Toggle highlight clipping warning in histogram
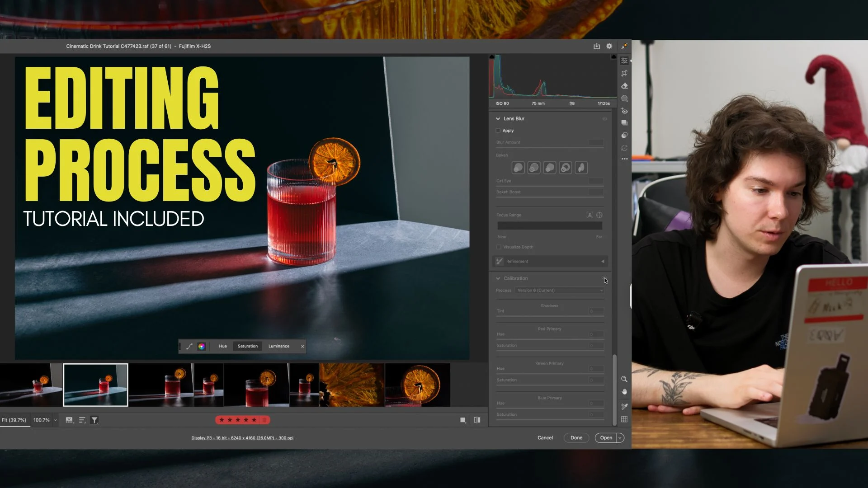 click(613, 57)
